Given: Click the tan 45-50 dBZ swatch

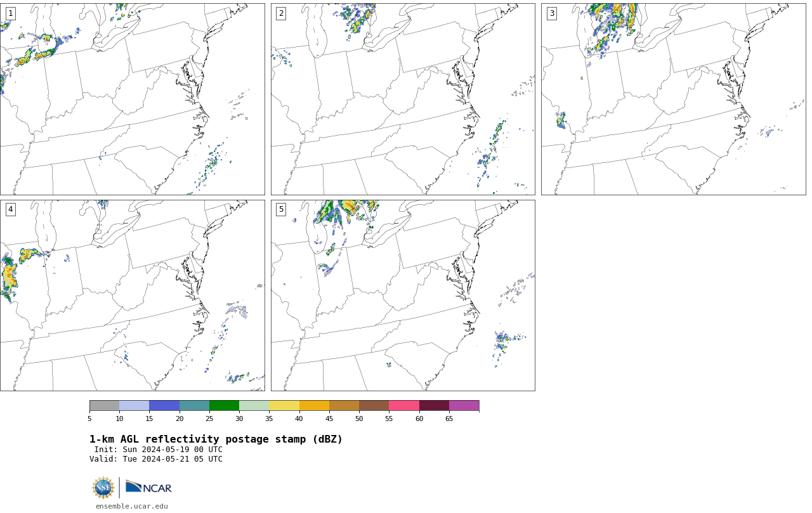Looking at the screenshot, I should (344, 406).
